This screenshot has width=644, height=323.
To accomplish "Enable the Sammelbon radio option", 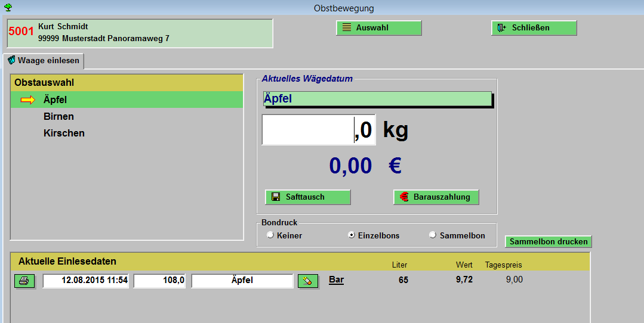I will 433,235.
